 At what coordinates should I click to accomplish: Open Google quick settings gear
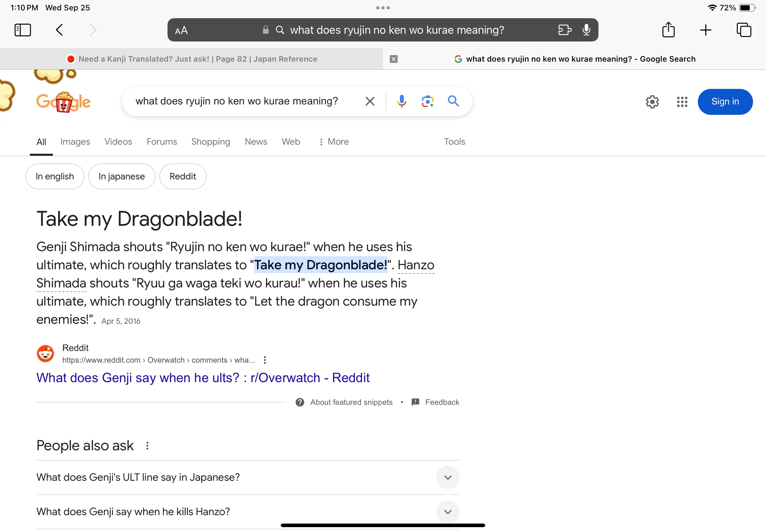tap(652, 102)
